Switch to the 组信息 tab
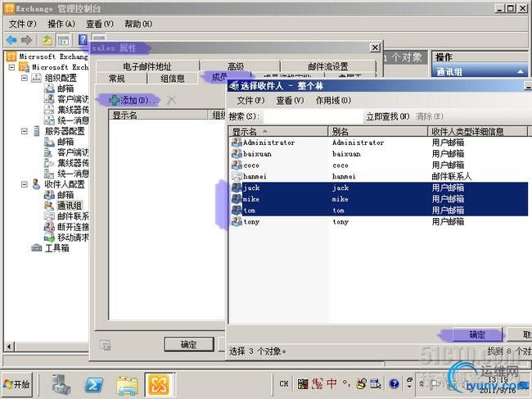The height and width of the screenshot is (399, 532). (x=172, y=79)
